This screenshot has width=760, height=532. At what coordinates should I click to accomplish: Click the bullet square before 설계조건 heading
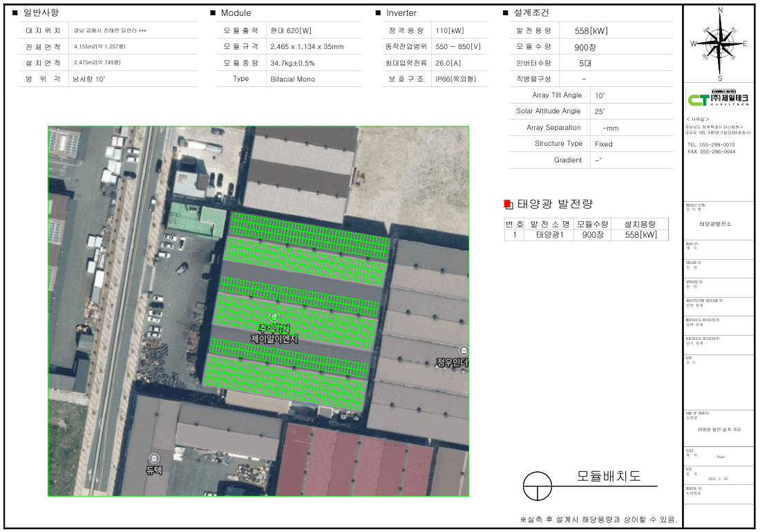click(x=506, y=13)
